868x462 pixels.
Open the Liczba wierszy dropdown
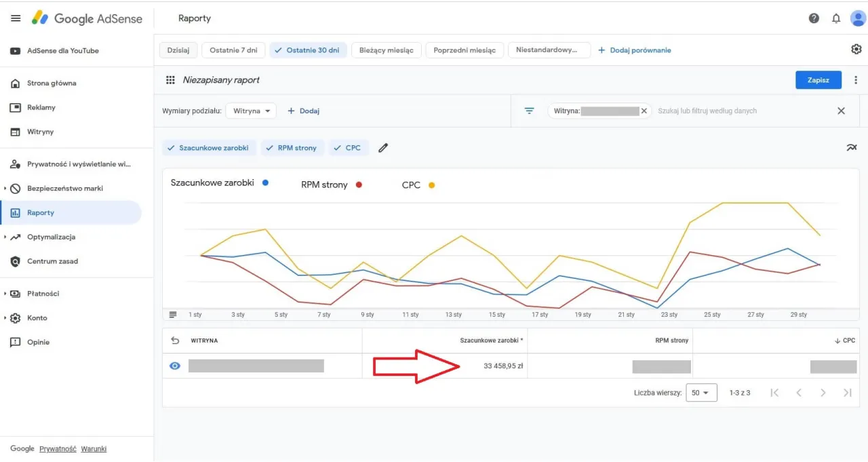click(701, 392)
